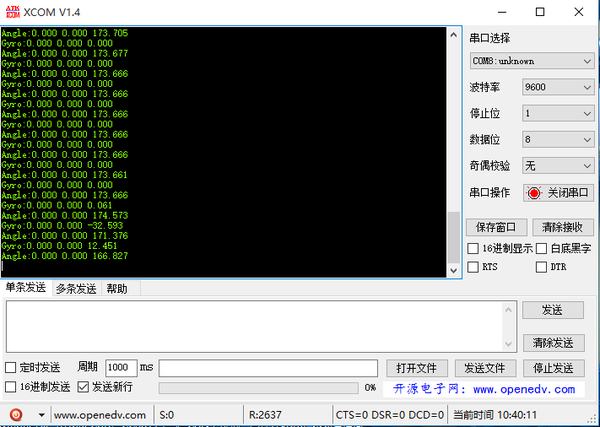Open the status bar dropdown arrow beside target icon
600x427 pixels.
click(x=41, y=415)
